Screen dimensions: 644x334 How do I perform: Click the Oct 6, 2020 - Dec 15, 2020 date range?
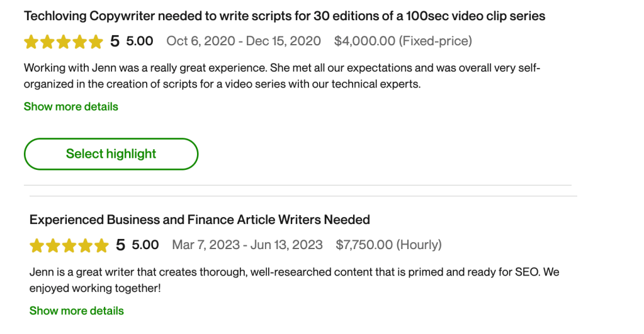click(243, 42)
